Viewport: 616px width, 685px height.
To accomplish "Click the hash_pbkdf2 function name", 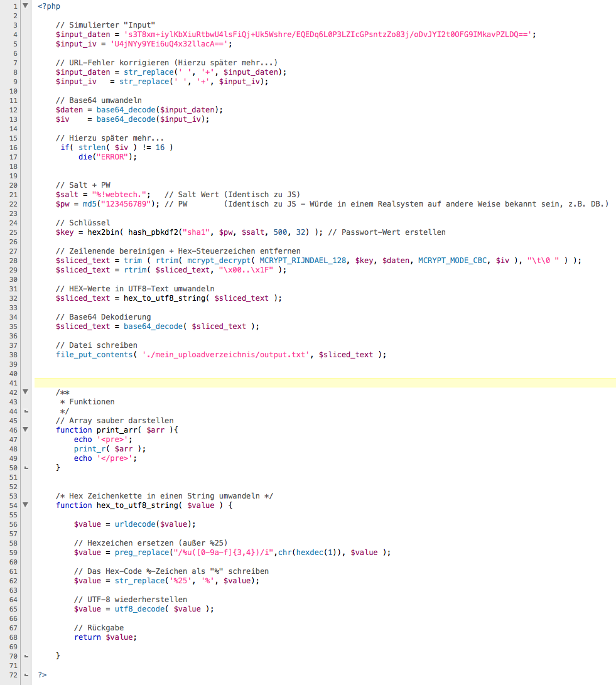I will click(153, 232).
